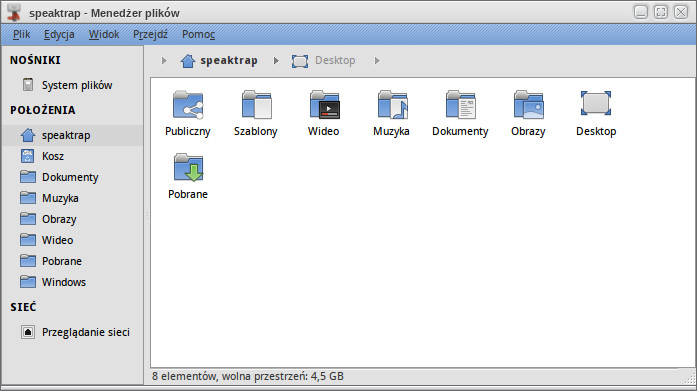Click the Przeglądanie sieci network icon
Screen dimensions: 697x391
(x=28, y=332)
